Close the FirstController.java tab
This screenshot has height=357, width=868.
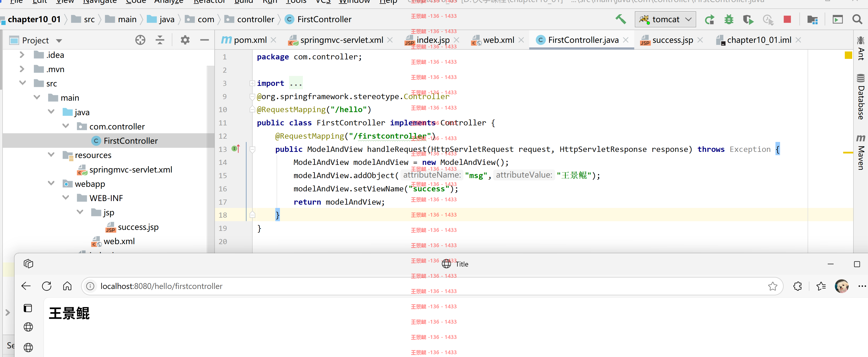[626, 40]
